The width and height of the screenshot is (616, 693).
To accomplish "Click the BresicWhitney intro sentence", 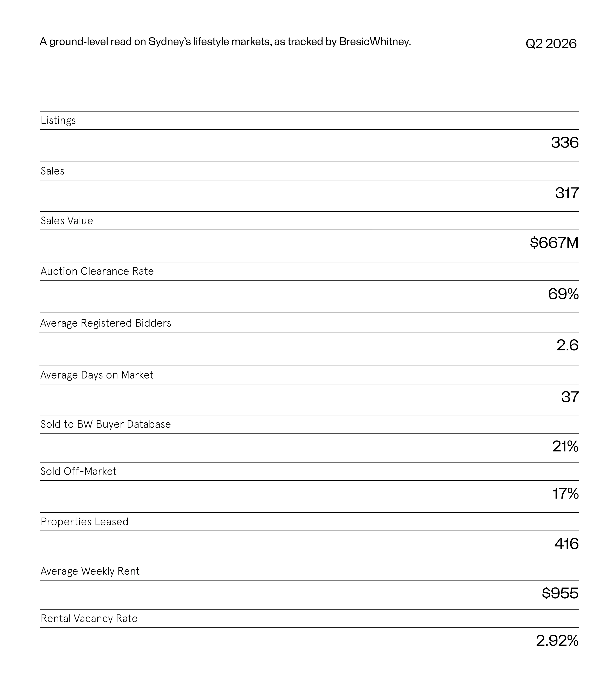I will pyautogui.click(x=225, y=42).
